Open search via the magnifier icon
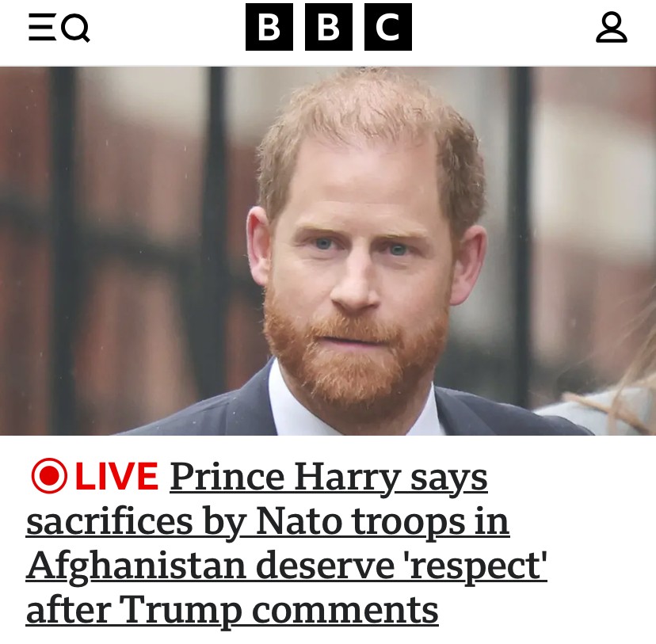The image size is (656, 644). [x=76, y=28]
